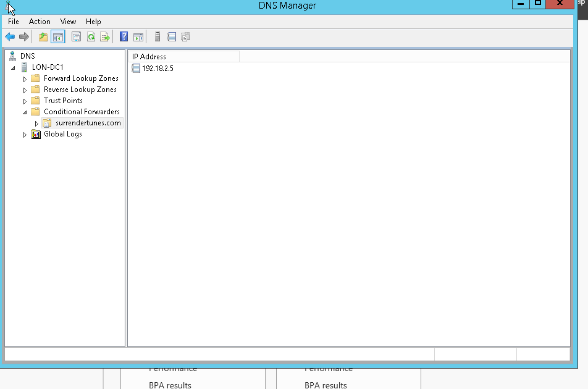Open Properties from the toolbar
588x389 pixels.
pos(75,36)
